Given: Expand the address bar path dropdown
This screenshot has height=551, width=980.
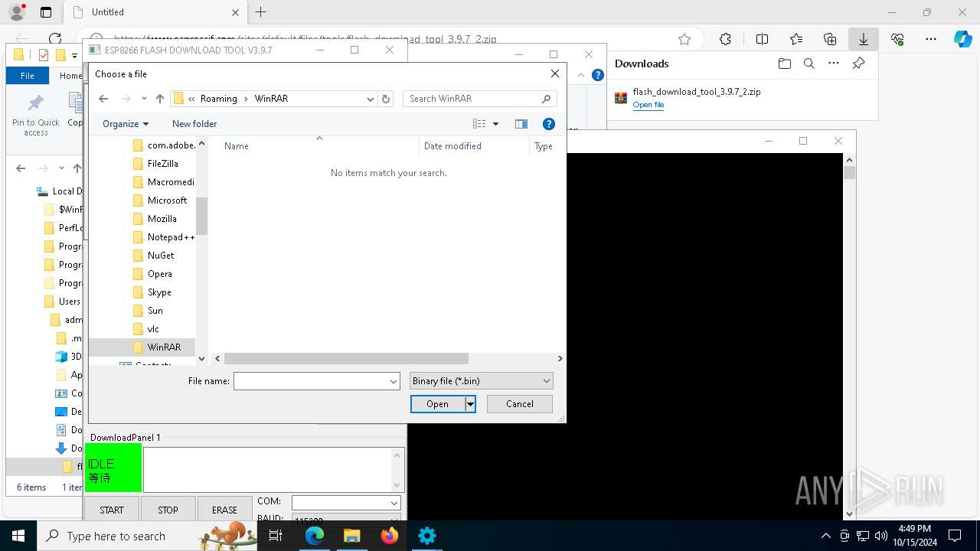Looking at the screenshot, I should pyautogui.click(x=371, y=99).
